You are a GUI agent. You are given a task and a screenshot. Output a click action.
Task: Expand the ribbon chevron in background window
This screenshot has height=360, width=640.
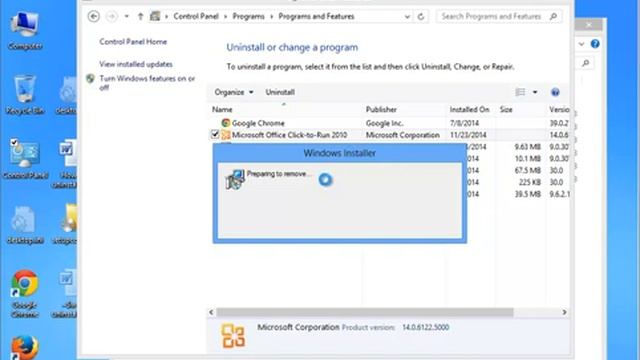(582, 44)
